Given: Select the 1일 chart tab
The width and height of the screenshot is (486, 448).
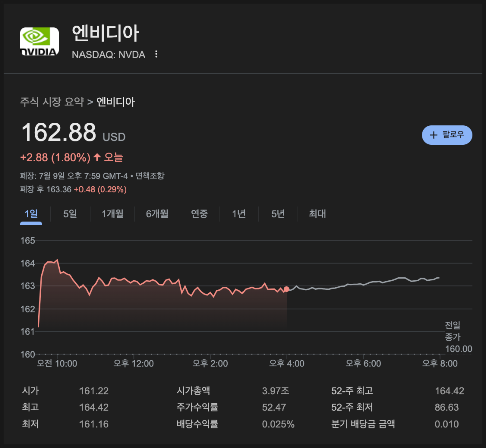Looking at the screenshot, I should coord(31,214).
